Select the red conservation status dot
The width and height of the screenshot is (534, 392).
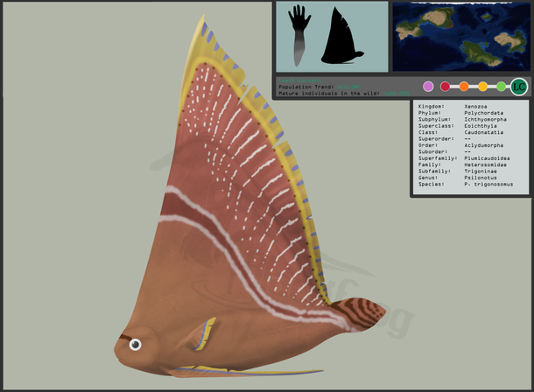click(x=445, y=87)
